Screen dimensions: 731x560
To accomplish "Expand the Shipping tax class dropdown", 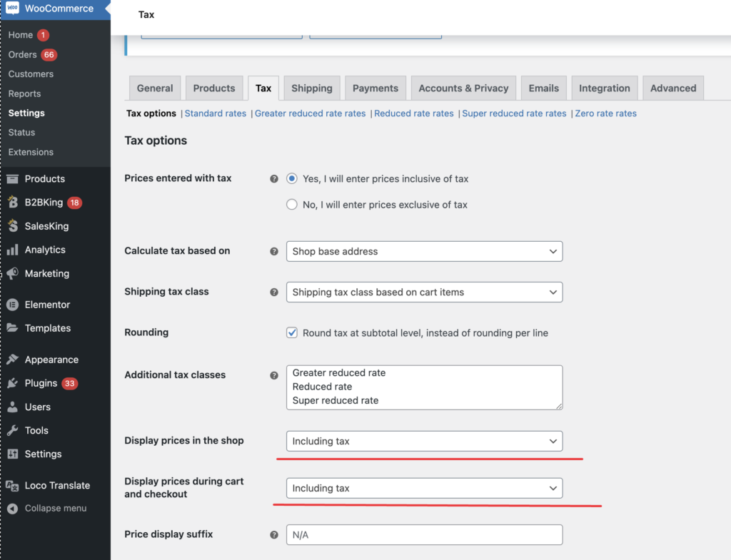I will coord(424,292).
